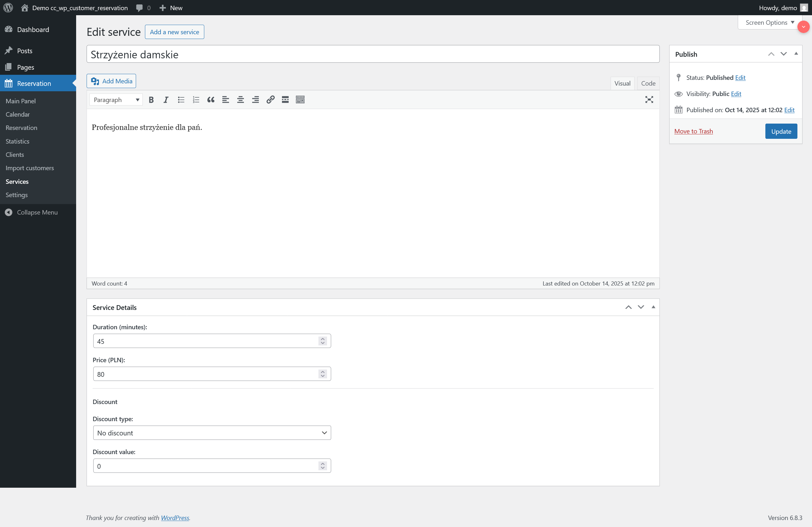Image resolution: width=812 pixels, height=527 pixels.
Task: Enter distraction-free fullscreen editor mode
Action: [649, 100]
